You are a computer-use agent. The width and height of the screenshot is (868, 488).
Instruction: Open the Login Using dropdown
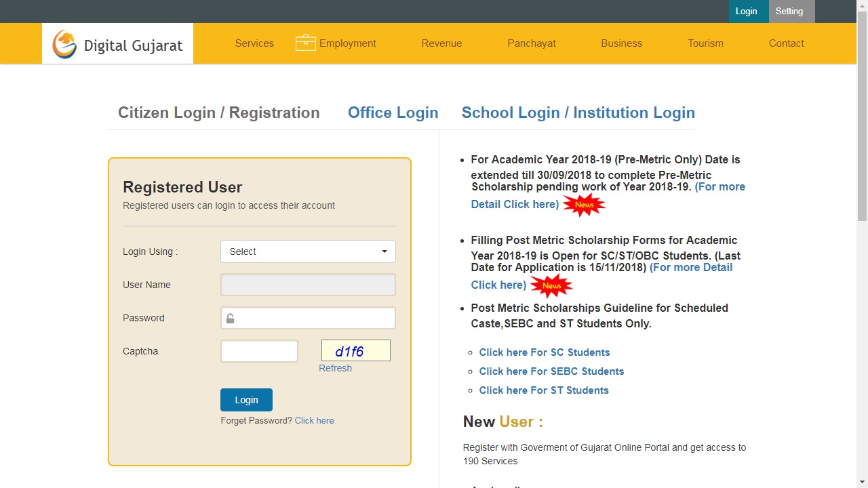coord(308,251)
